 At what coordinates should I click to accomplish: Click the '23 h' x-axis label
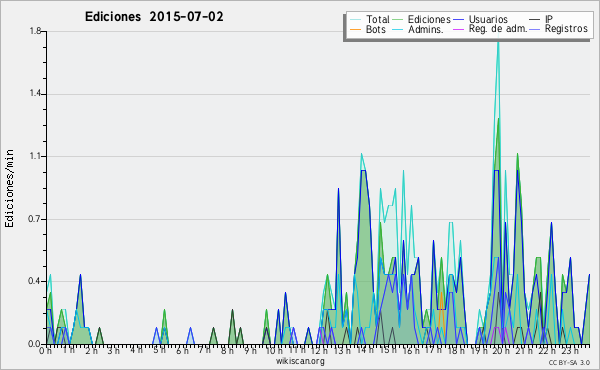[570, 351]
